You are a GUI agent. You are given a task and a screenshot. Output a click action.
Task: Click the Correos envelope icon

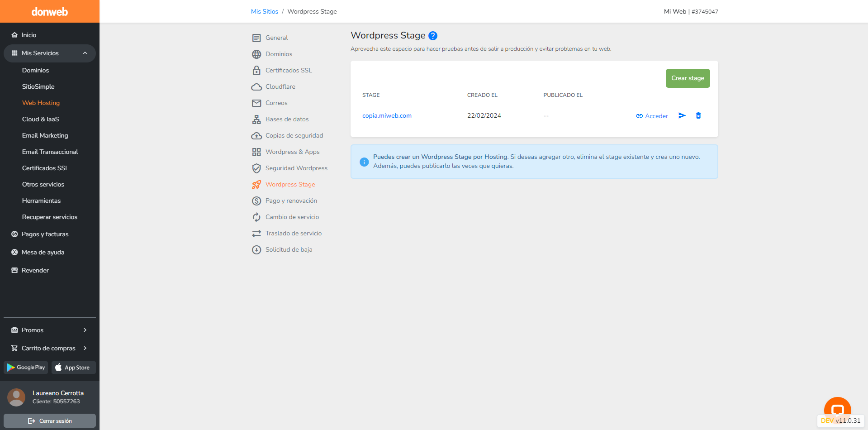tap(256, 103)
